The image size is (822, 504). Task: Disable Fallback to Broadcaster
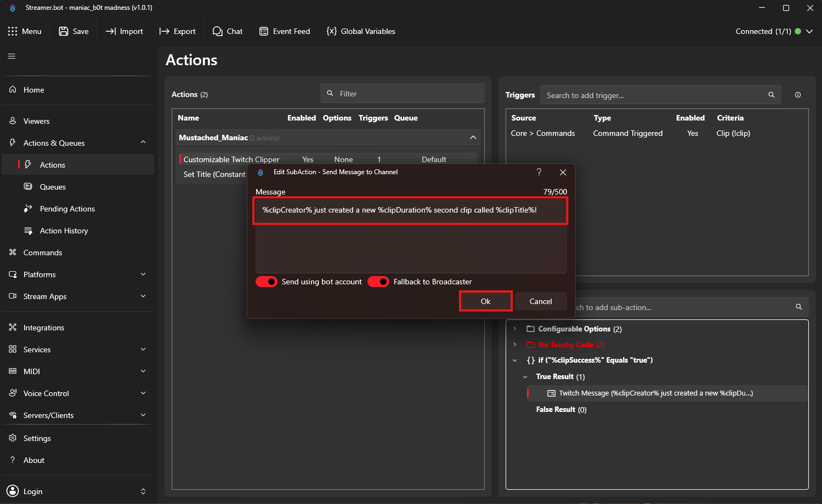coord(378,282)
